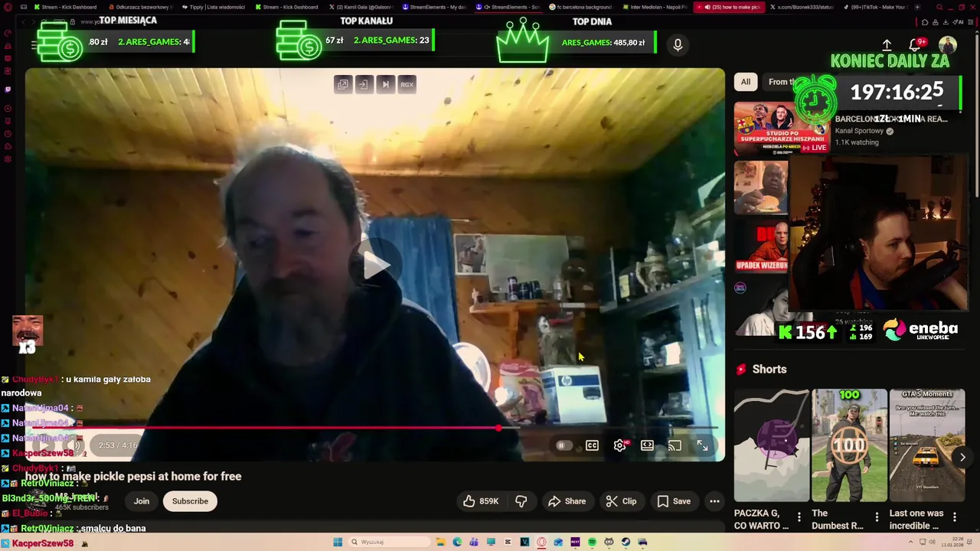Switch to Odkurzacz bezworkowy browser tab
This screenshot has height=551, width=980.
point(139,7)
